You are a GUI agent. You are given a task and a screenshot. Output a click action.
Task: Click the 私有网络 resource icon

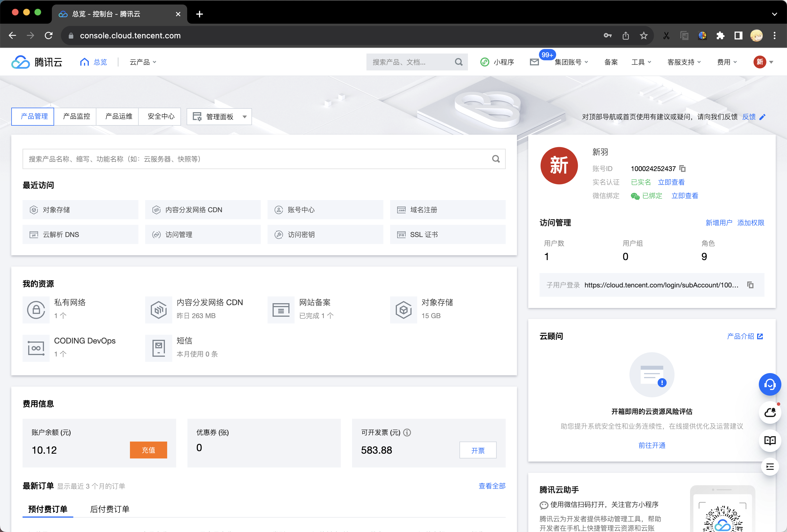tap(36, 310)
